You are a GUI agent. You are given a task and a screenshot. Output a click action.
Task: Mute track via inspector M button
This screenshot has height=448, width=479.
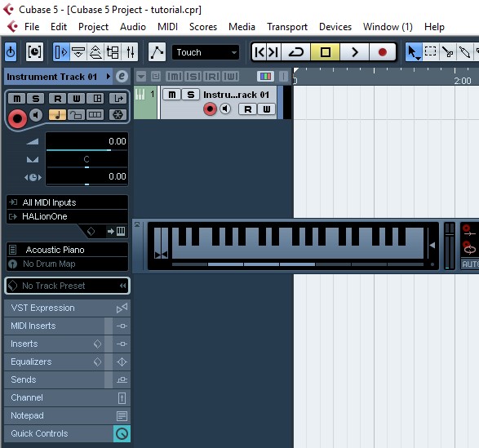pyautogui.click(x=17, y=99)
